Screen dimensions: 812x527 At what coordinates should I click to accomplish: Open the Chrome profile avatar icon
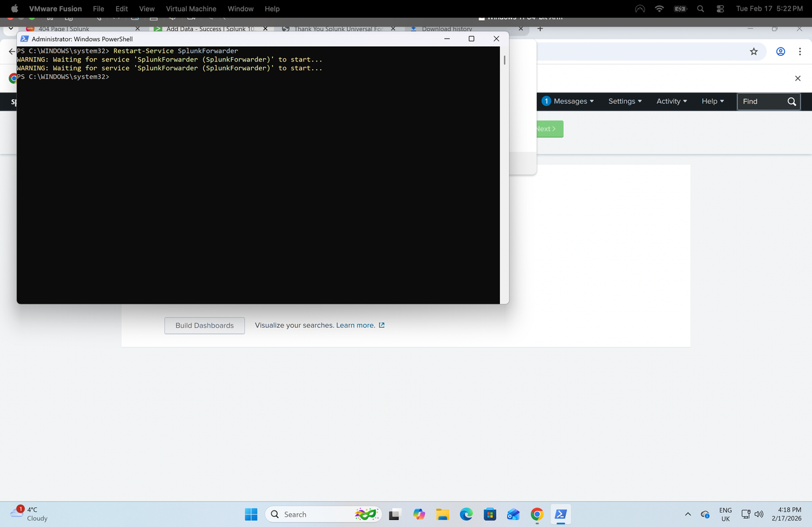pos(781,51)
